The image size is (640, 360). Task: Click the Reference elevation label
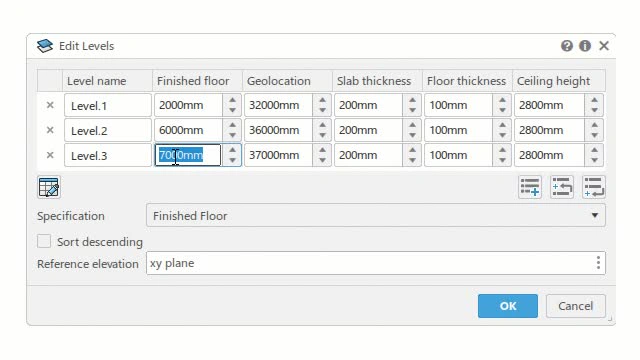88,264
